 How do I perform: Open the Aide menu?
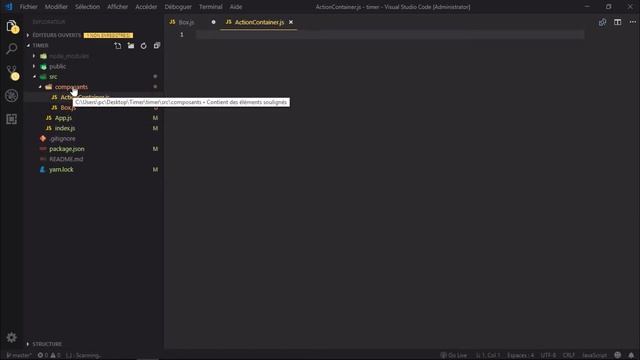coord(236,7)
